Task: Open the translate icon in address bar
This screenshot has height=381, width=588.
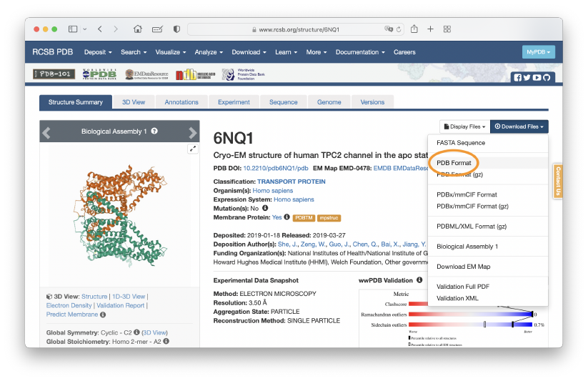Action: click(389, 29)
